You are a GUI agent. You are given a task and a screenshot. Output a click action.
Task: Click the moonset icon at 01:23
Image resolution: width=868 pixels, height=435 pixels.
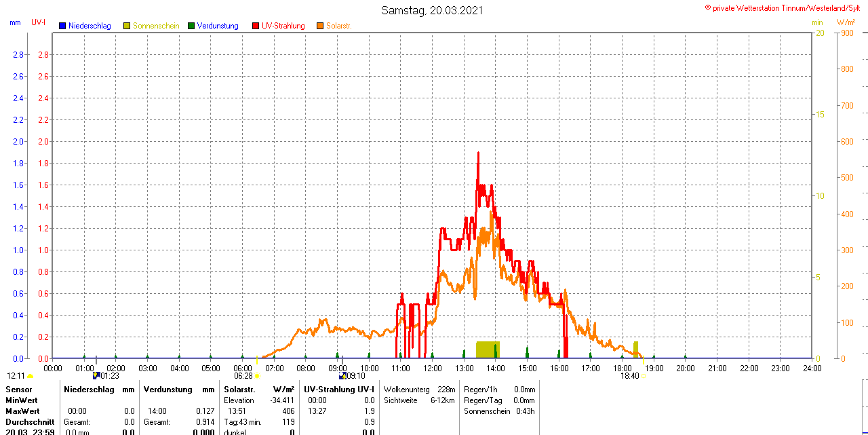[96, 375]
